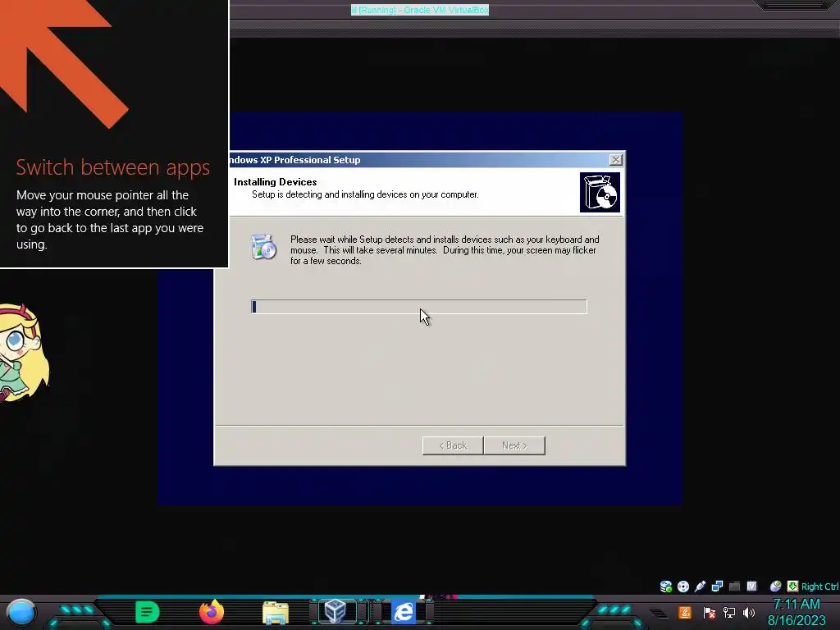
Task: Click the green arrow host key icon
Action: pyautogui.click(x=792, y=586)
